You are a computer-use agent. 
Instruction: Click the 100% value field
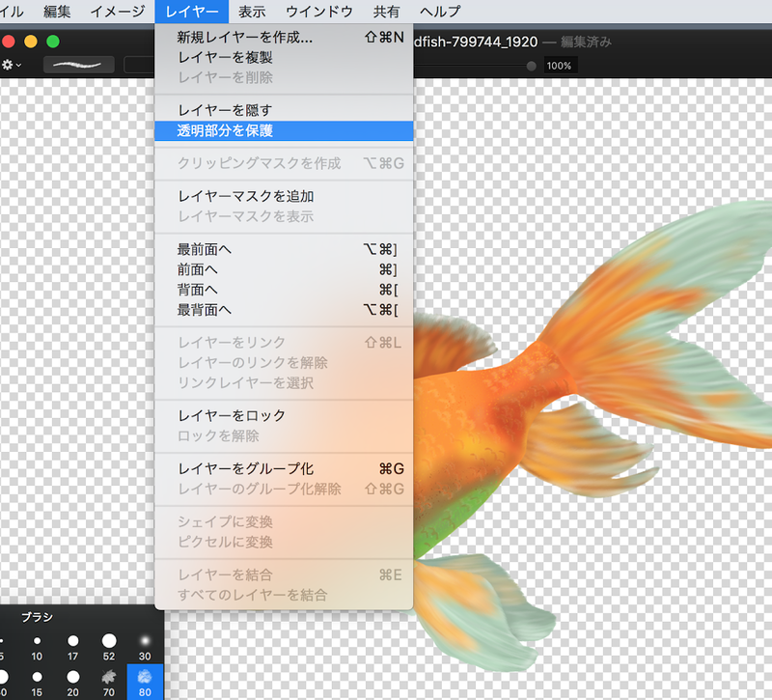559,66
